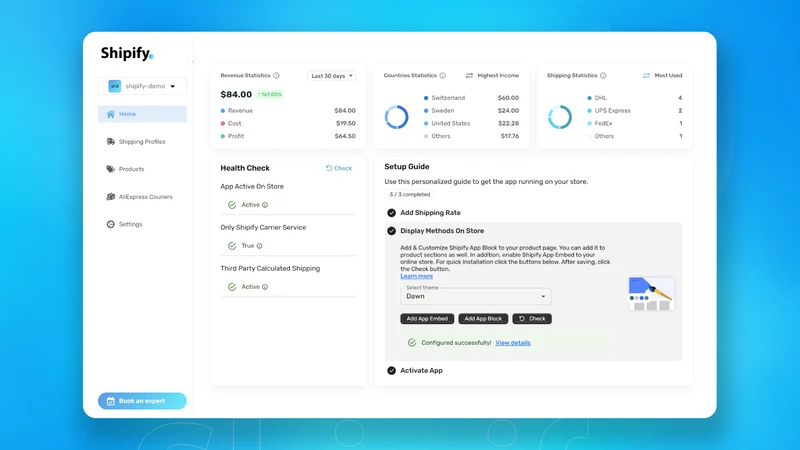Toggle the Activate App completed checkmark
The image size is (800, 450).
[x=391, y=371]
